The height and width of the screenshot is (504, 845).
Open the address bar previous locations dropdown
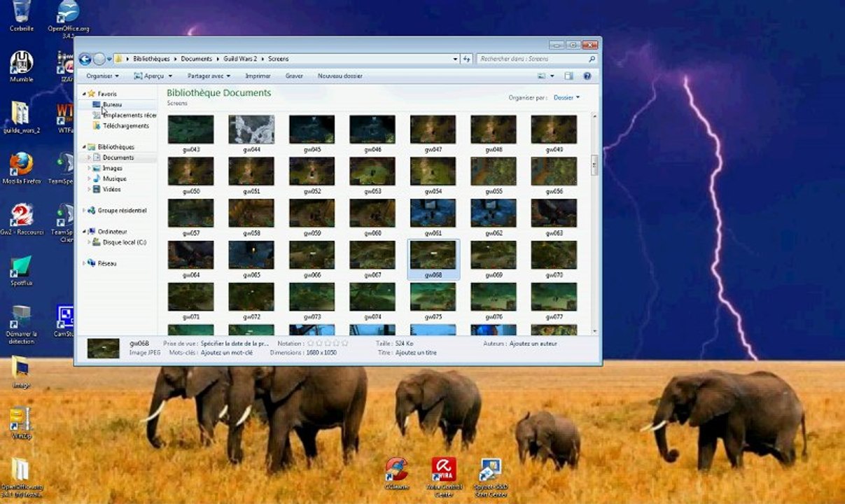[x=455, y=59]
